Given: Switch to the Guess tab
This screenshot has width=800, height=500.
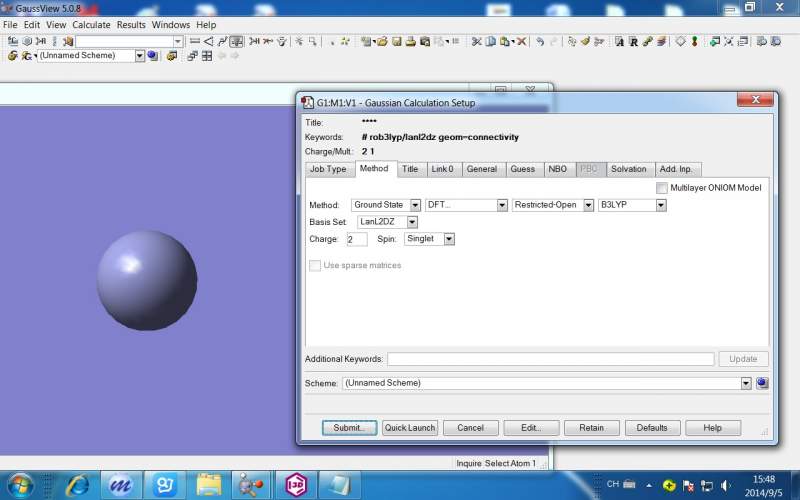Looking at the screenshot, I should click(x=522, y=169).
